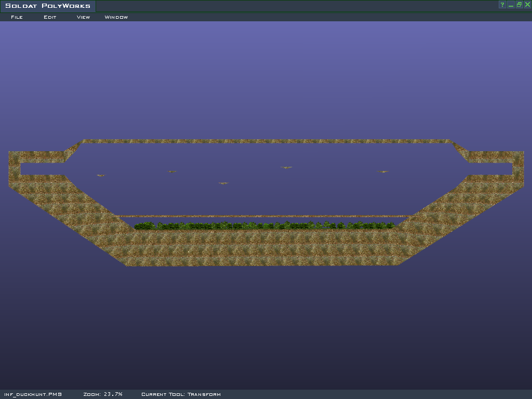Image resolution: width=532 pixels, height=399 pixels.
Task: Minimize the PolyWorks window
Action: [511, 5]
